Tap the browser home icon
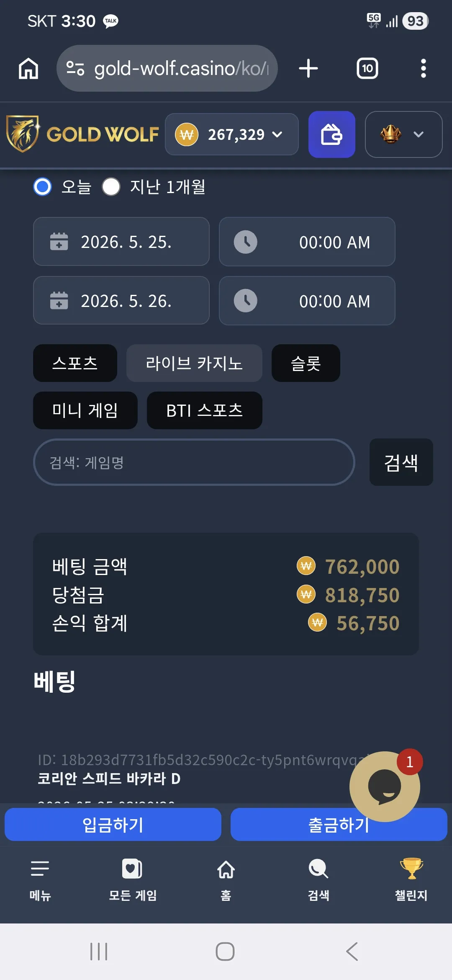The image size is (452, 980). pos(28,68)
